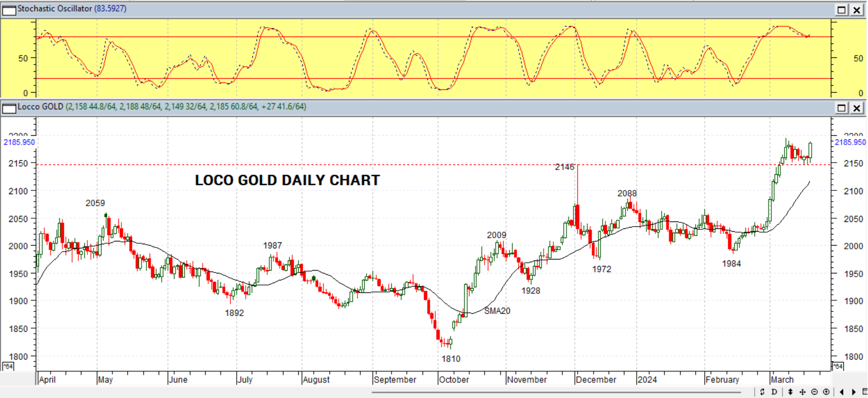The width and height of the screenshot is (868, 398).
Task: Click the April label on the time axis
Action: (47, 380)
